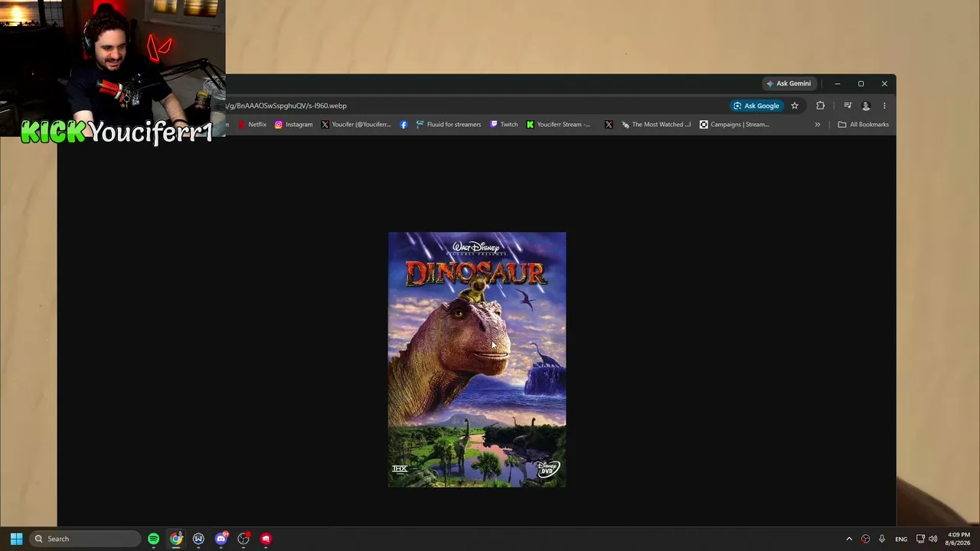
Task: Click the Ask Google lens button
Action: point(756,106)
